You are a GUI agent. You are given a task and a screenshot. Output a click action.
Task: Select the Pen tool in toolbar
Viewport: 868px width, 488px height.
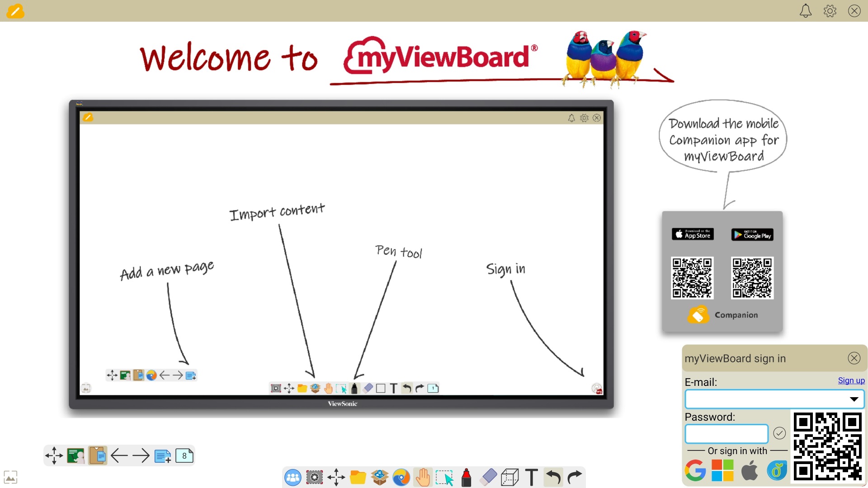466,477
